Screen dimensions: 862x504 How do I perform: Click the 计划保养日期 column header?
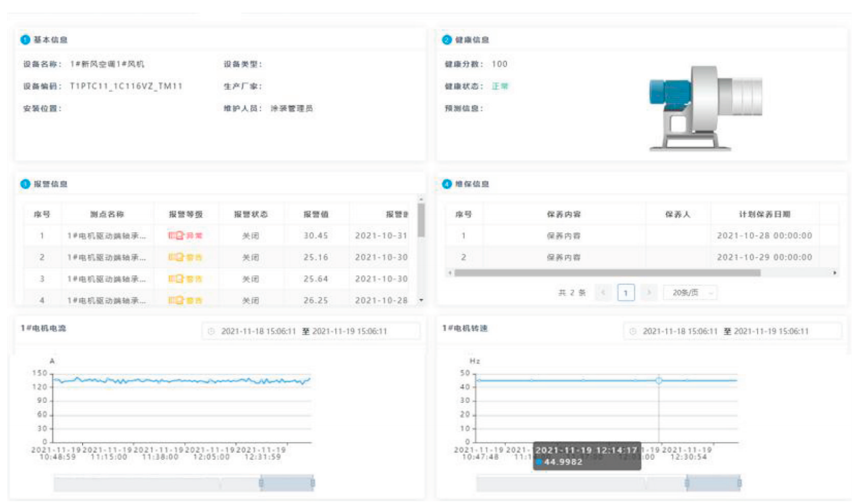coord(764,214)
